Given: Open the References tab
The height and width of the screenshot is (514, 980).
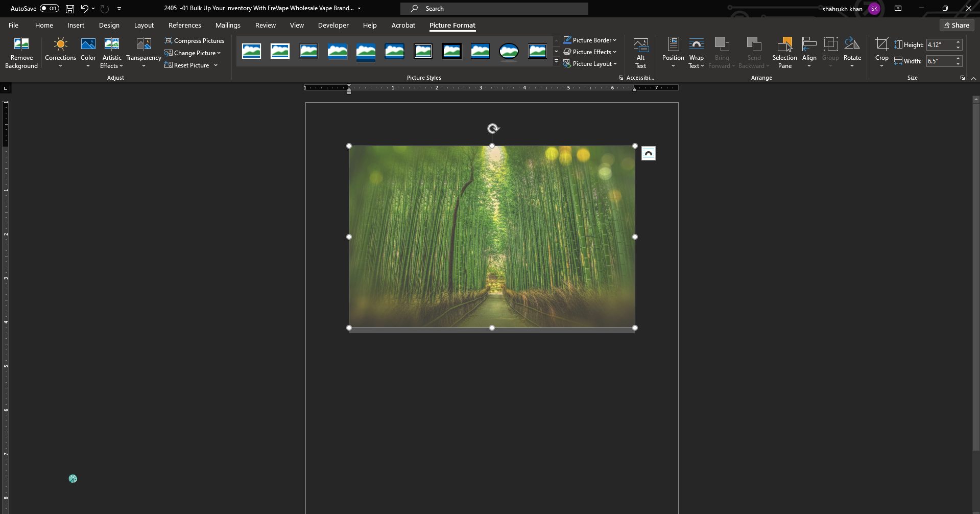Looking at the screenshot, I should pos(184,25).
